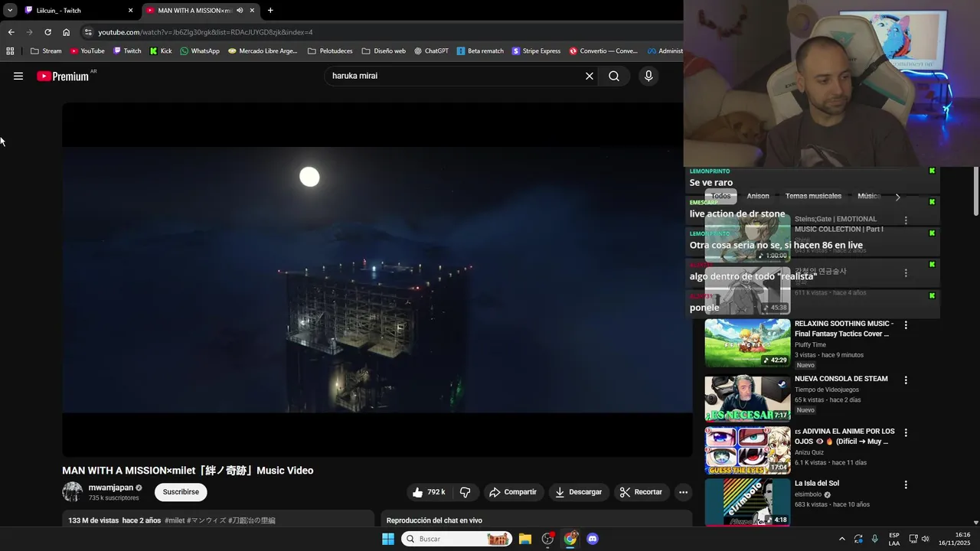Open options menu for ADIVINA EL ANIME video
The image size is (980, 551).
pos(906,432)
